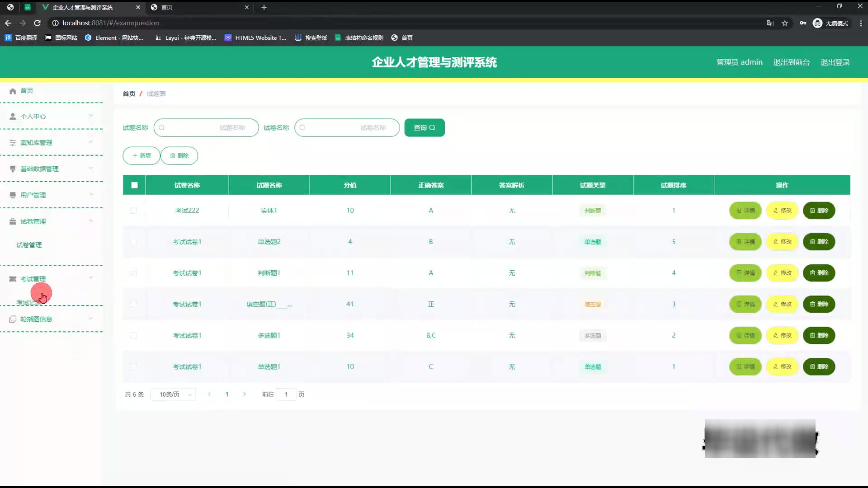The image size is (868, 488).
Task: Click the 试题名称 search input field
Action: click(206, 128)
